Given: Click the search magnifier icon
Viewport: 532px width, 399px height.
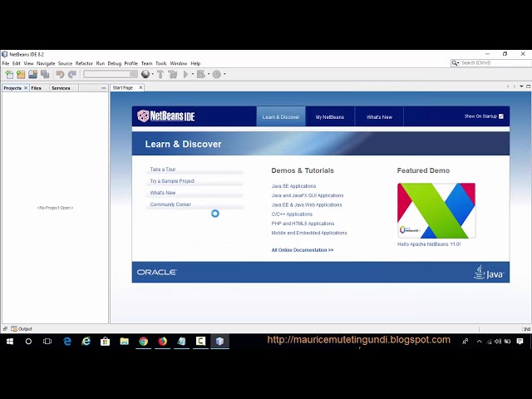Looking at the screenshot, I should coord(455,63).
